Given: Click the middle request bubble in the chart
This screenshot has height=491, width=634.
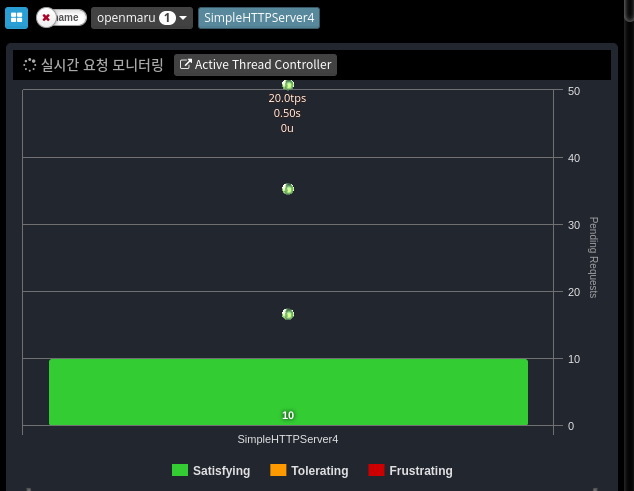Looking at the screenshot, I should pyautogui.click(x=288, y=189).
